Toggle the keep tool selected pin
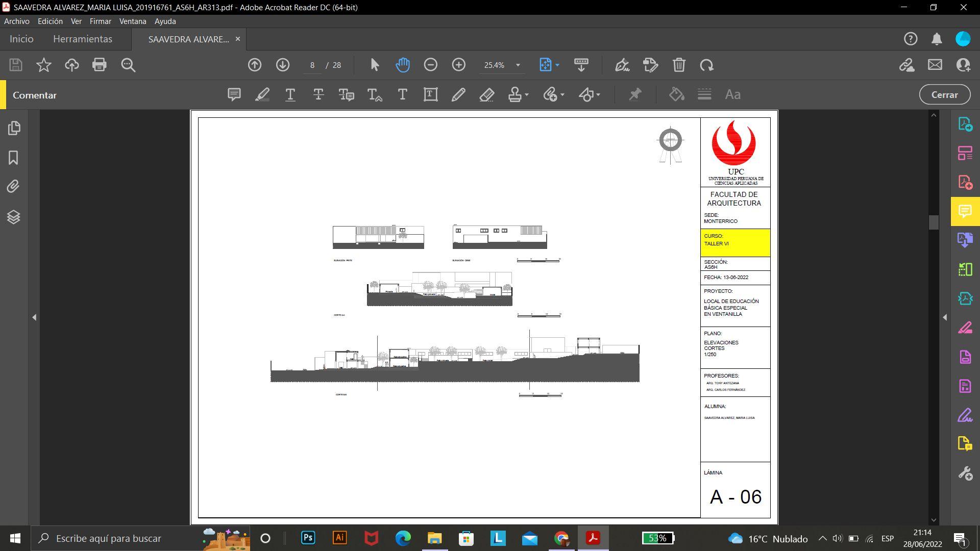Screen dimensions: 980x551 635,94
